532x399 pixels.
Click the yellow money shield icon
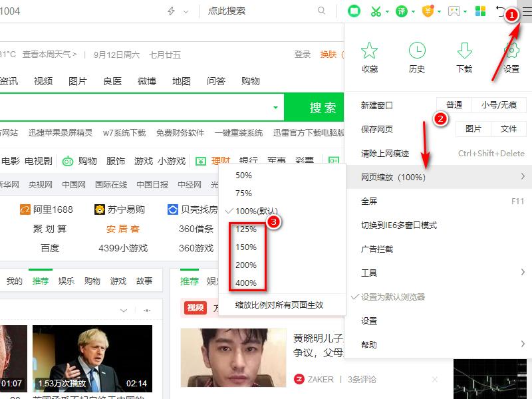426,11
